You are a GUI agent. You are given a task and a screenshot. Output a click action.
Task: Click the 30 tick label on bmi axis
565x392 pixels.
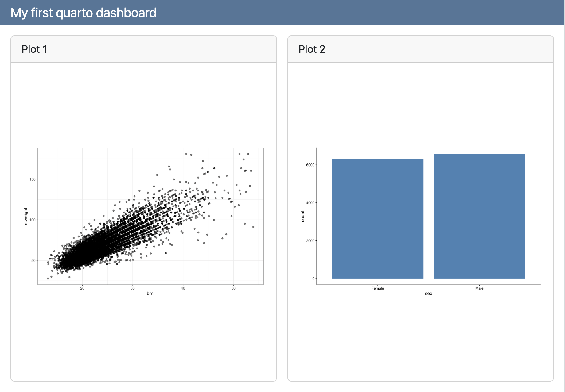point(133,288)
